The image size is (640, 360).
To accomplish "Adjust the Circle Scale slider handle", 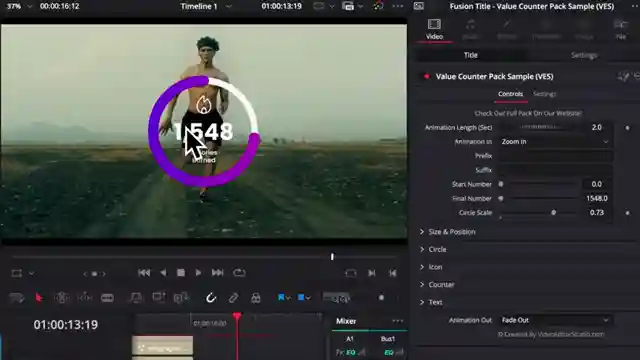I will click(x=553, y=213).
